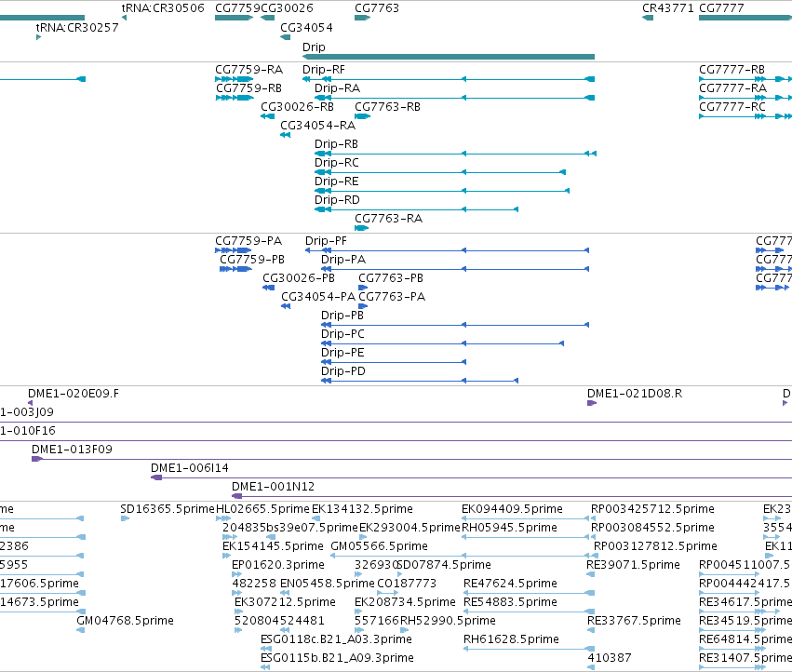Click transcript CG7759-RB
This screenshot has width=792, height=672.
pos(248,87)
